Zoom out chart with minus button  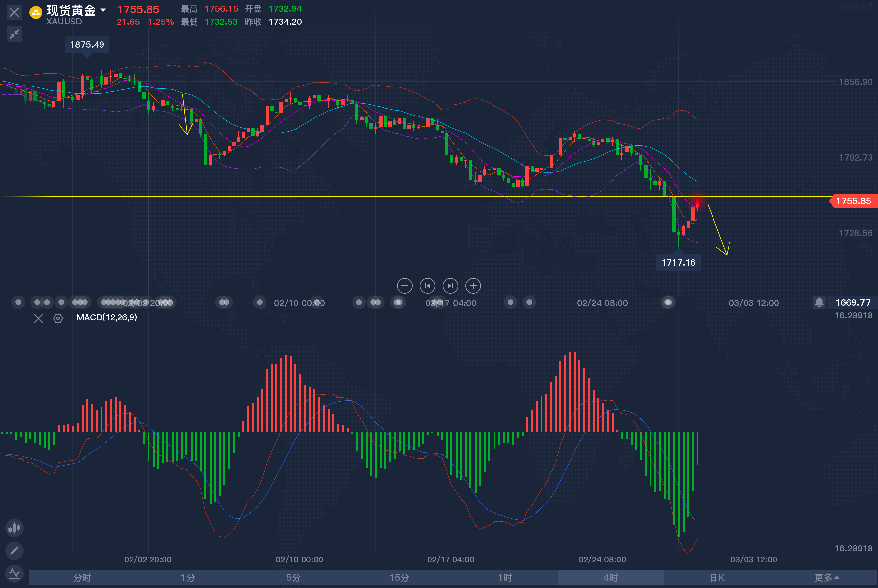point(404,286)
